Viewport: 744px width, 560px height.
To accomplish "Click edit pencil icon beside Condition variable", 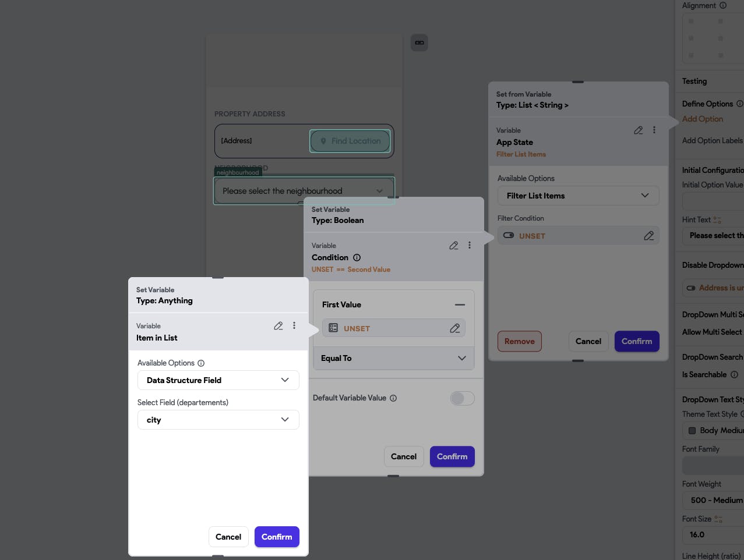I will [x=454, y=246].
